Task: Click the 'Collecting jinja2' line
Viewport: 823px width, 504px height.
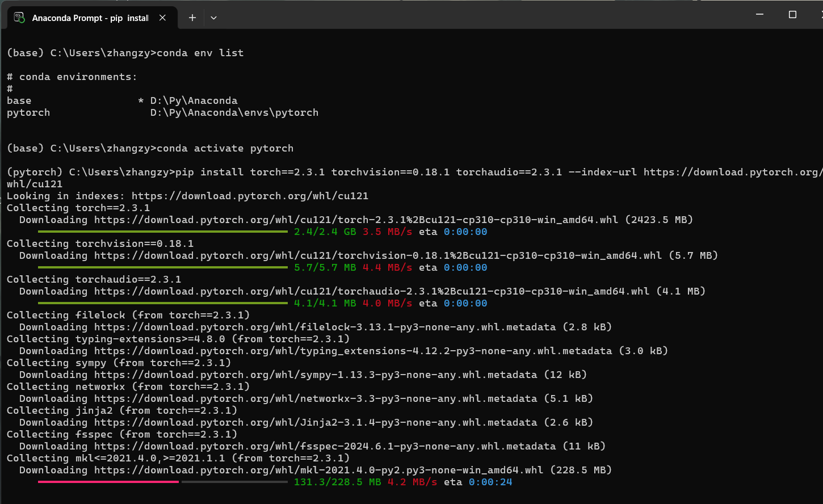Action: click(122, 410)
